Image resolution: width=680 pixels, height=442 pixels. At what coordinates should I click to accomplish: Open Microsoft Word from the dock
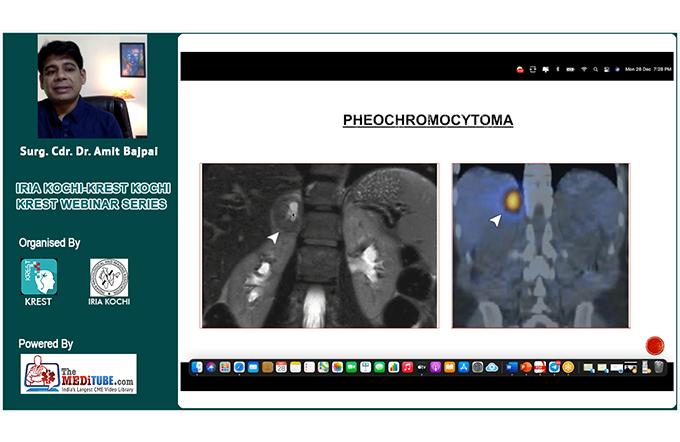click(512, 367)
